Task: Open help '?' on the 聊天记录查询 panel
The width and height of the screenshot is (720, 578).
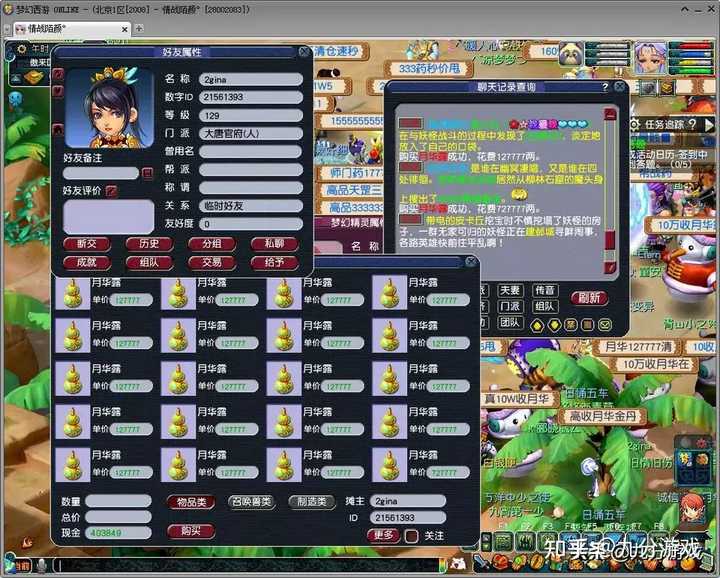Action: [605, 87]
